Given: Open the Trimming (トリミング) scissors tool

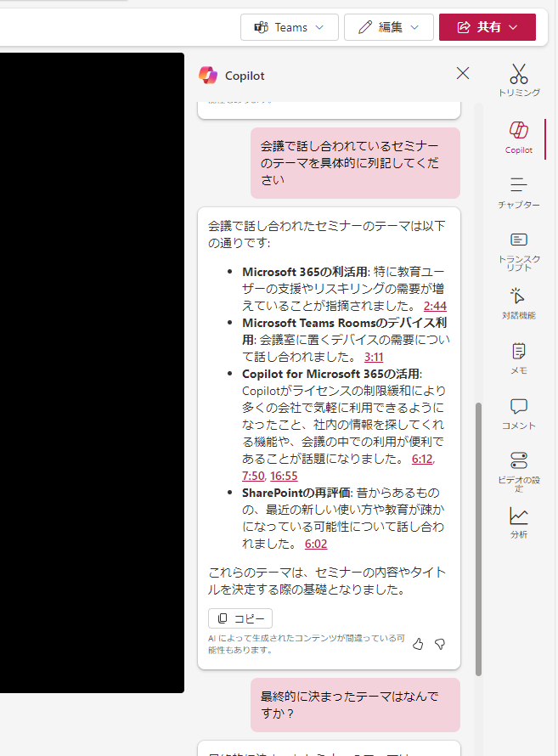Looking at the screenshot, I should click(x=518, y=80).
